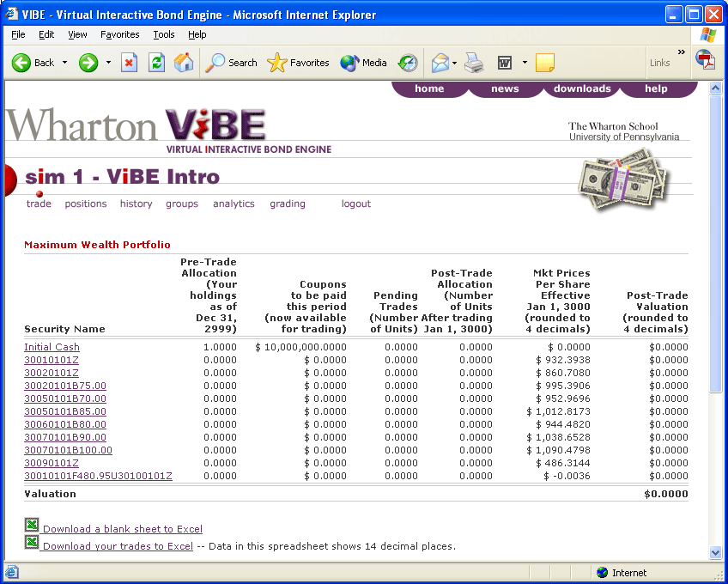Expand the Mail button dropdown arrow
This screenshot has width=728, height=584.
(x=454, y=63)
